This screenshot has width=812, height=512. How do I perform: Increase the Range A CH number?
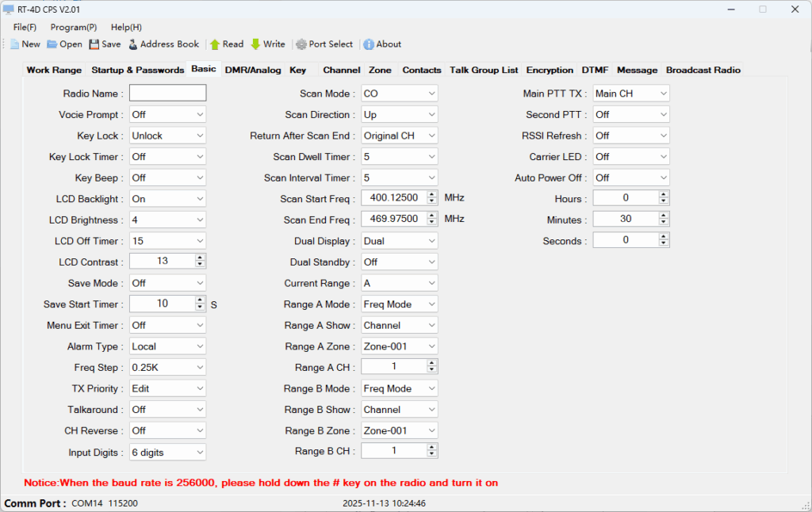point(431,363)
